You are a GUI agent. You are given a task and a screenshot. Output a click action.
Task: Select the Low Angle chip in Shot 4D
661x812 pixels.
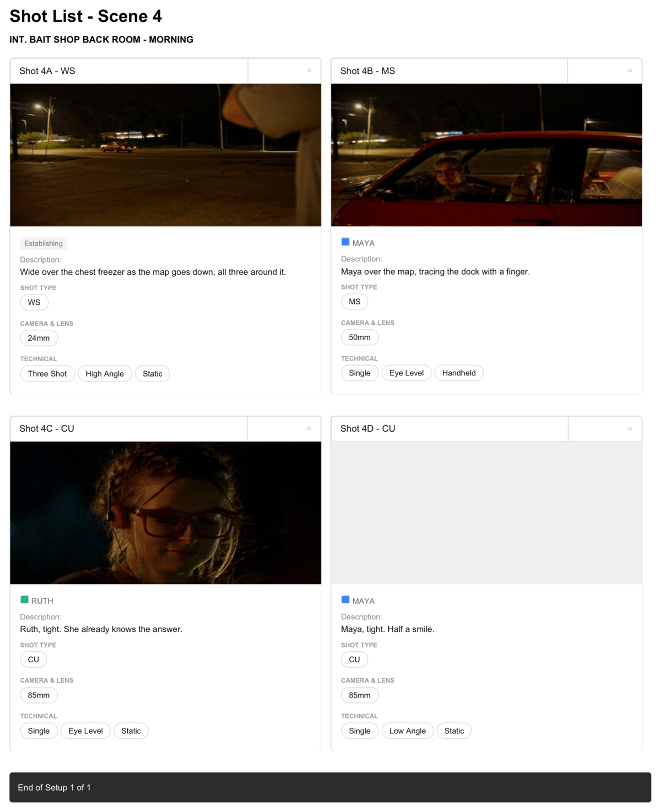(408, 731)
